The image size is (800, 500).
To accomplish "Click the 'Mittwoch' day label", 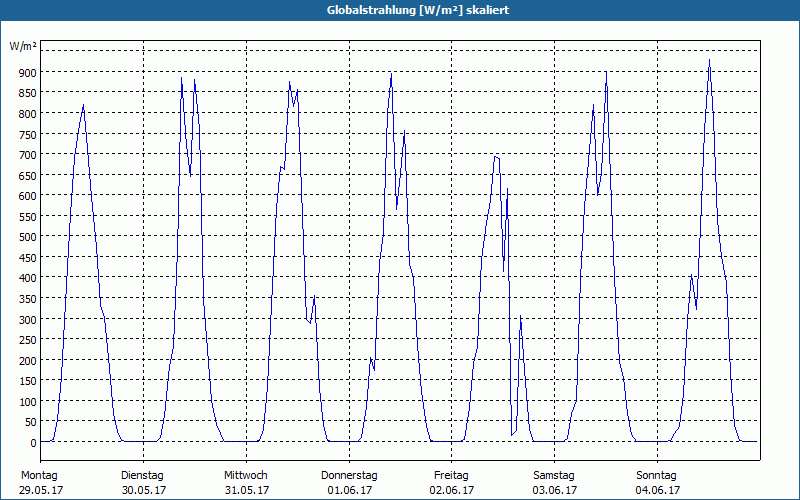I will point(245,476).
